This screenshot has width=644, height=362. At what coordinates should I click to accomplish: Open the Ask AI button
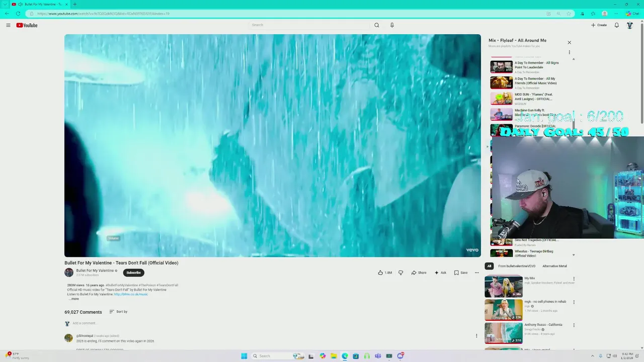440,273
